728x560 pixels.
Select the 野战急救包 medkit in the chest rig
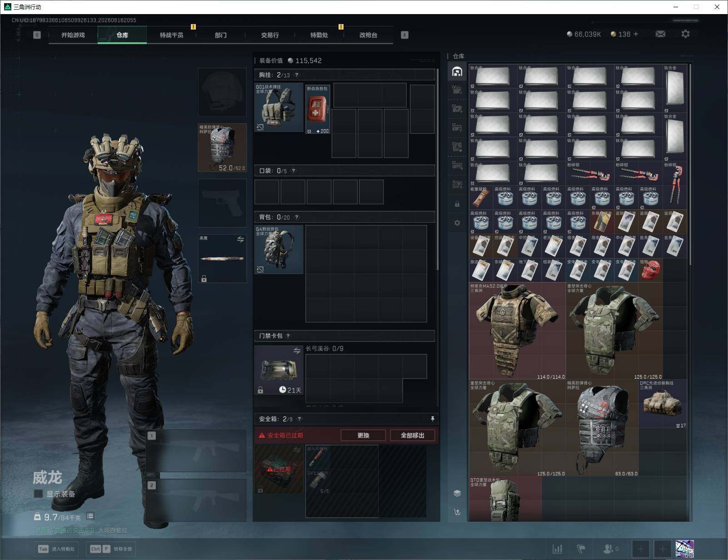point(318,109)
